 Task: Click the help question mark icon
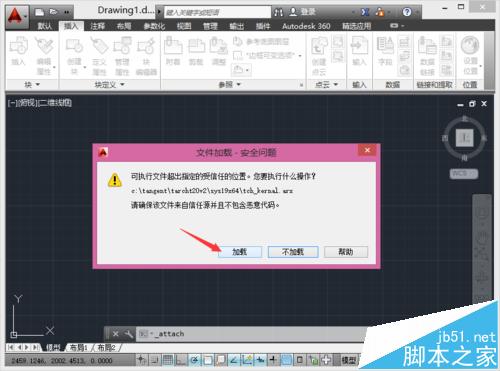[x=406, y=12]
